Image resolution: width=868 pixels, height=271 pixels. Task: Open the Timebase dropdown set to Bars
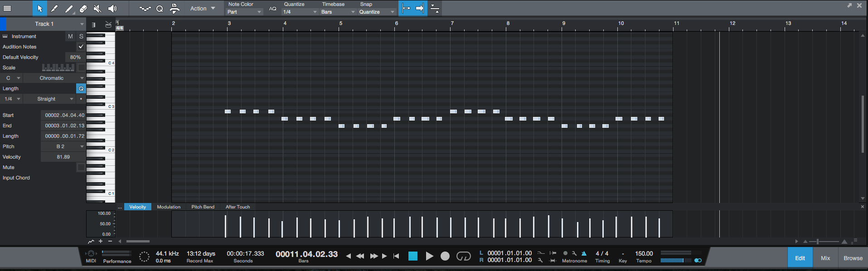click(338, 12)
